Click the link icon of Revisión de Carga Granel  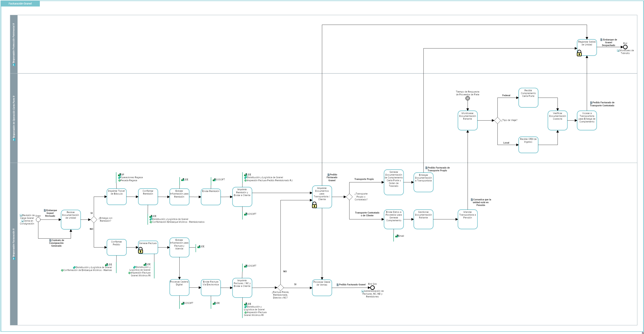pos(21,215)
